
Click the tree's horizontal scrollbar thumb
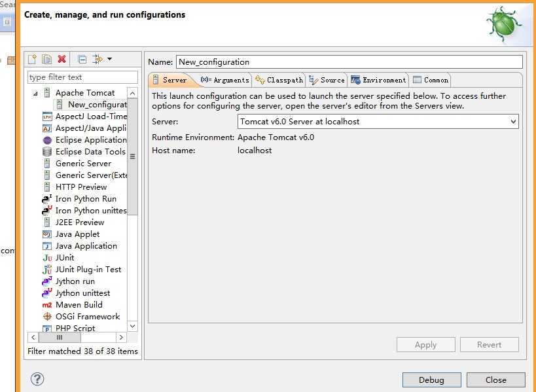point(60,337)
